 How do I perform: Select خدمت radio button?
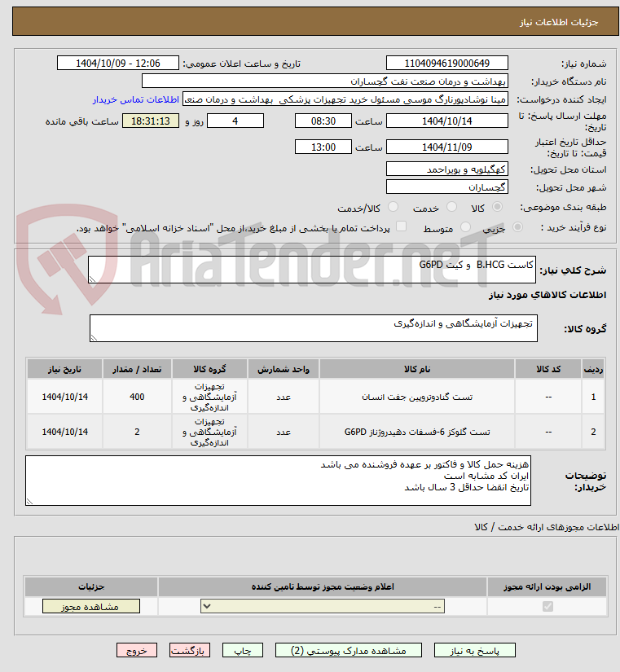pos(451,207)
